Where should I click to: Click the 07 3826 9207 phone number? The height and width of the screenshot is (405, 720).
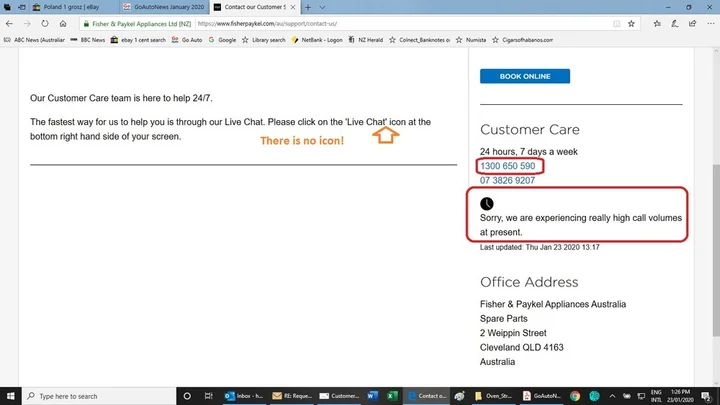pyautogui.click(x=507, y=181)
